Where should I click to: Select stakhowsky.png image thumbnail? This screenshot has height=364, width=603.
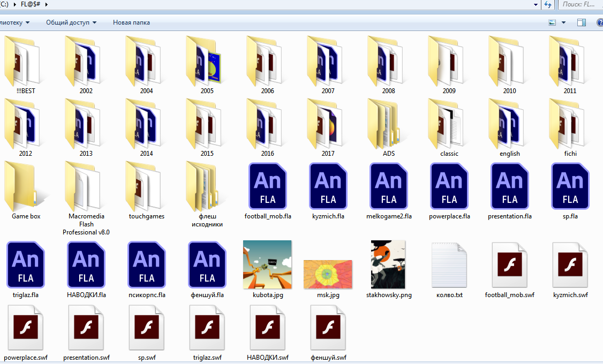pos(388,264)
